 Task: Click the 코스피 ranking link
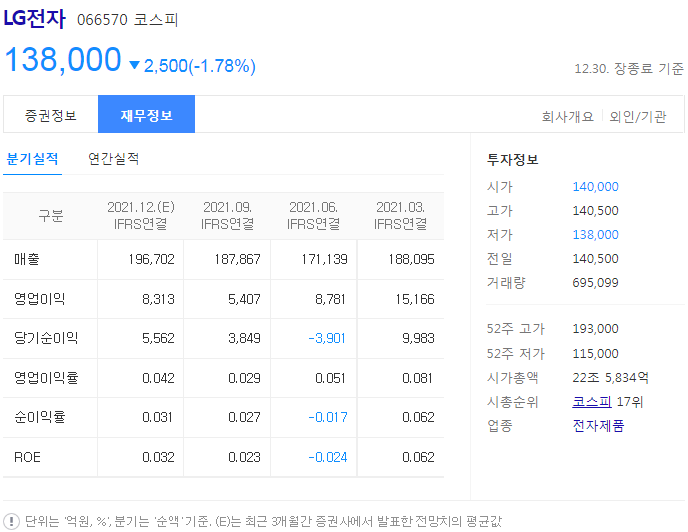(591, 401)
